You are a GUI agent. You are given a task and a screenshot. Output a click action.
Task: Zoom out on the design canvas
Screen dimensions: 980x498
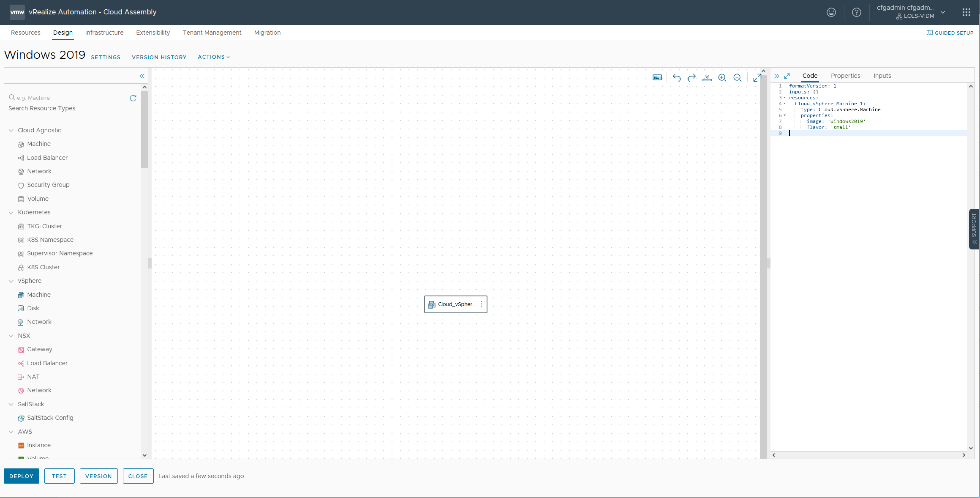tap(738, 78)
